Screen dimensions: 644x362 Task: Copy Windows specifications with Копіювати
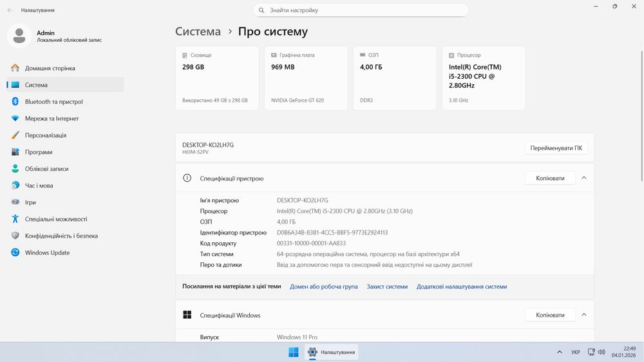[x=550, y=315]
